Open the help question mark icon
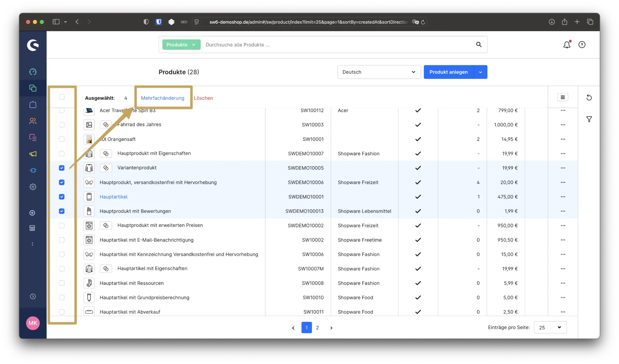Screen dimensions: 619x364 [582, 45]
